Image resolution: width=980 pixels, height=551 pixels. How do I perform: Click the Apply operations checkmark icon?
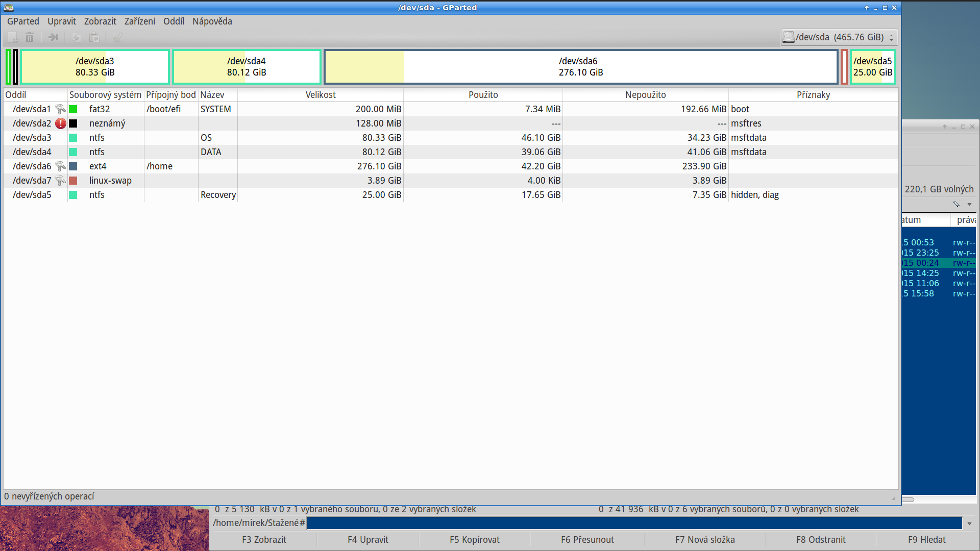(118, 37)
